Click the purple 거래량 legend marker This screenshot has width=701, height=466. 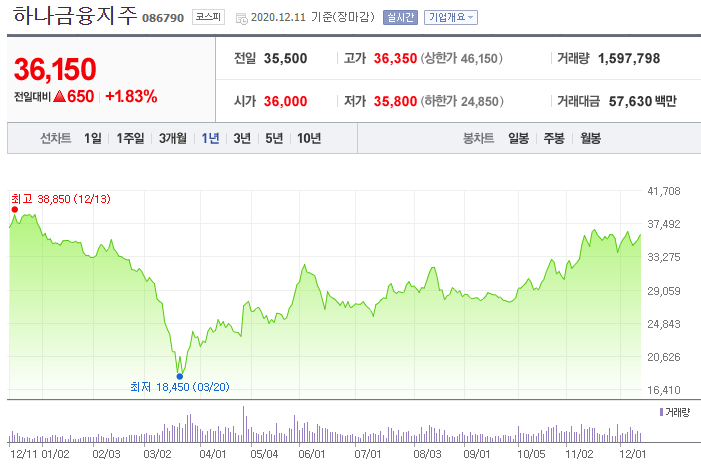[x=661, y=412]
